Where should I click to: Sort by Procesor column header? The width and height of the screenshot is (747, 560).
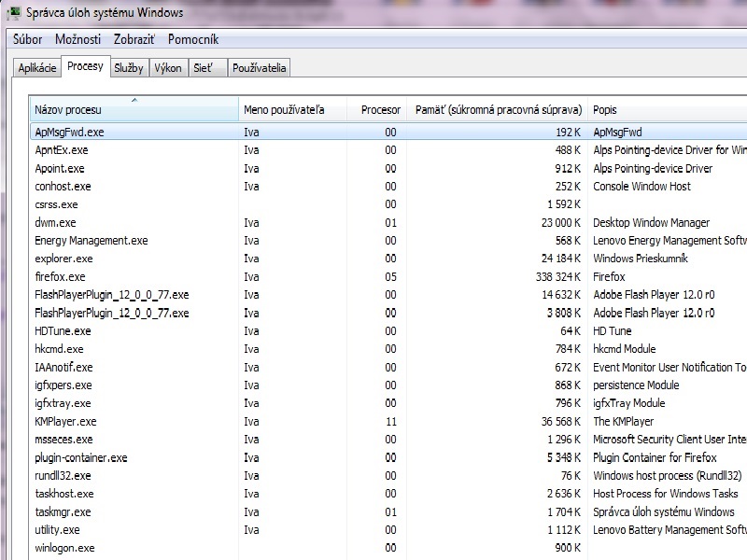(x=380, y=110)
